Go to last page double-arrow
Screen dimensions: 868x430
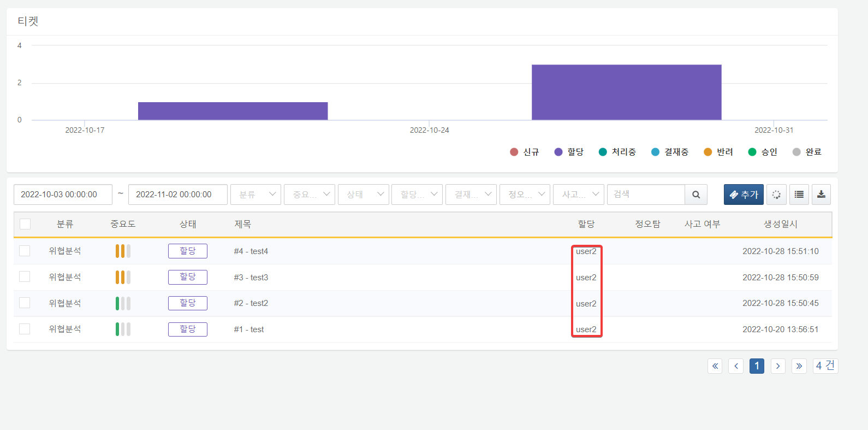click(799, 366)
